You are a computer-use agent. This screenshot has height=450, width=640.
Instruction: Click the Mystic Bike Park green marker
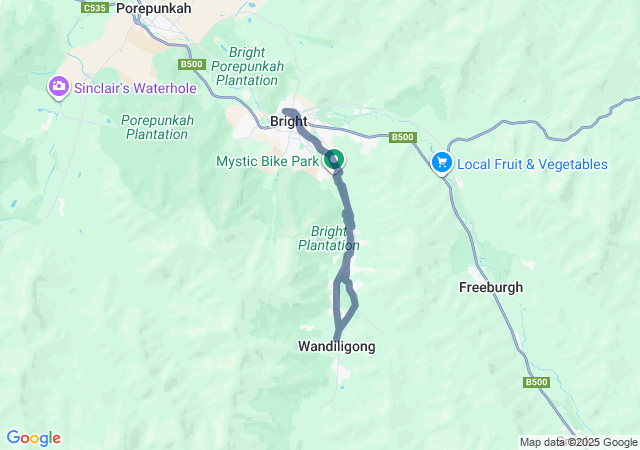(334, 159)
